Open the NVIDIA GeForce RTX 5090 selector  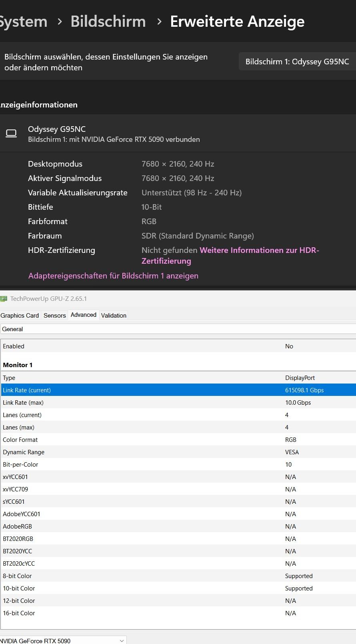62,640
